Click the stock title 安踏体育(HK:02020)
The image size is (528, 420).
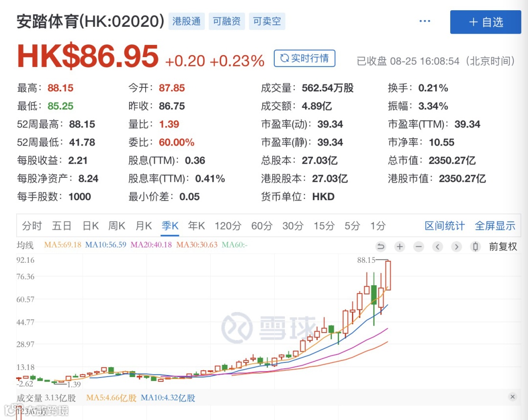pos(90,21)
